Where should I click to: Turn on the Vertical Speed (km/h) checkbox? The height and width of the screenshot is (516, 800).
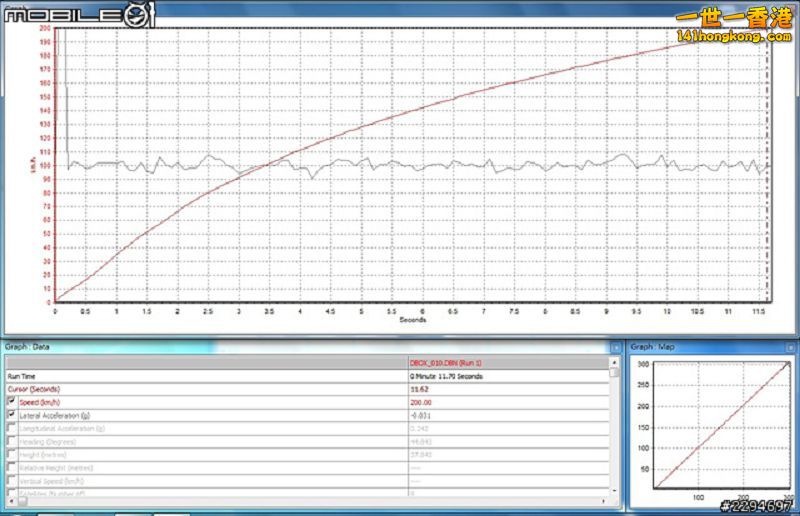pyautogui.click(x=12, y=481)
